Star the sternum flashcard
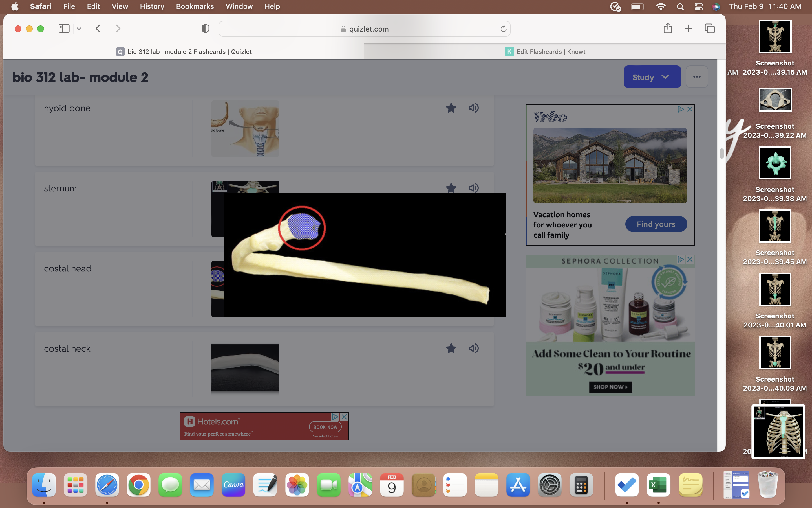The height and width of the screenshot is (508, 812). (x=451, y=188)
